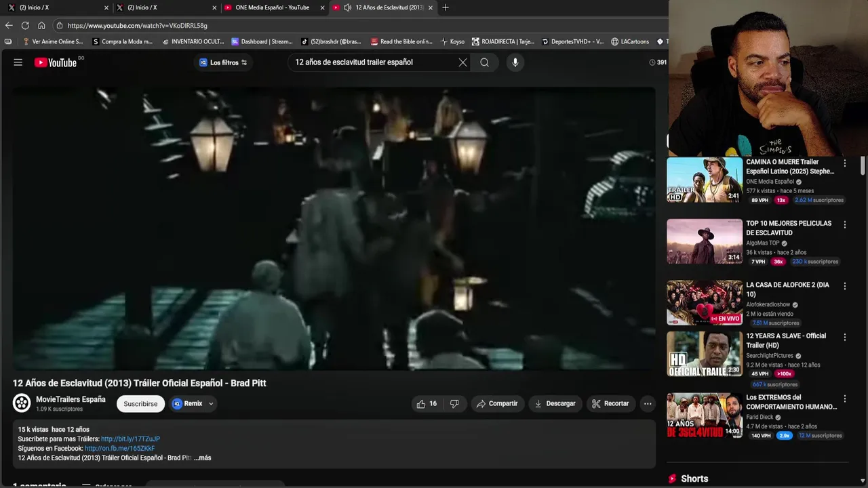
Task: Open Los EXTREMOS del COMPORTAMIENTO HUMANO thumbnail
Action: click(x=705, y=415)
